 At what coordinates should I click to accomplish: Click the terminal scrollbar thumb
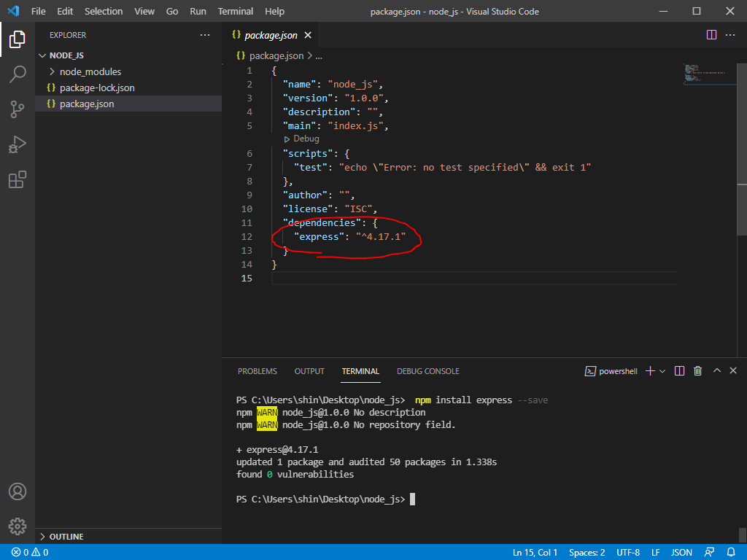[x=742, y=534]
